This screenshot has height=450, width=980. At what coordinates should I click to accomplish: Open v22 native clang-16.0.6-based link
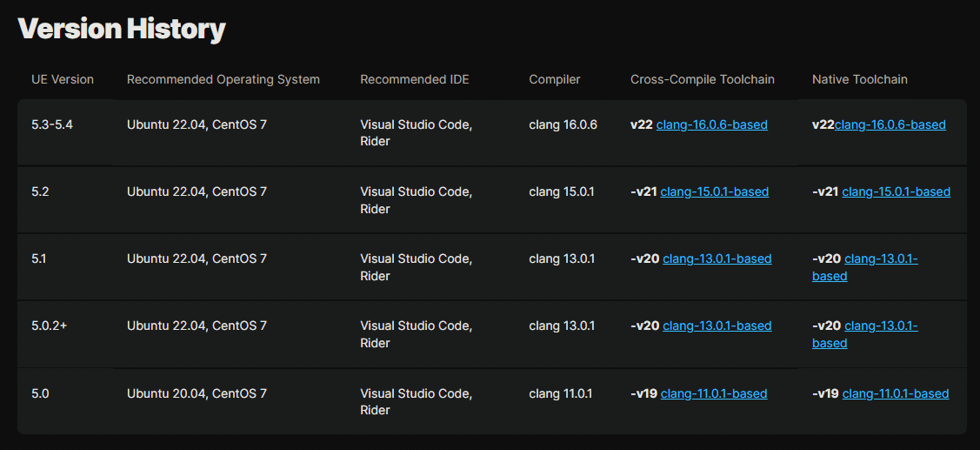[x=890, y=124]
